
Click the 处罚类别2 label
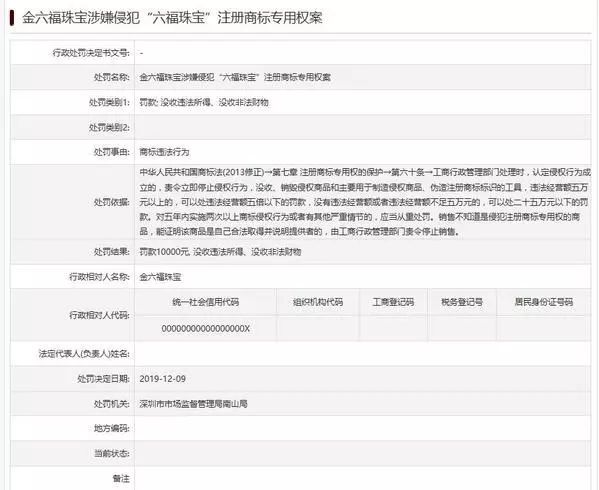pos(109,127)
